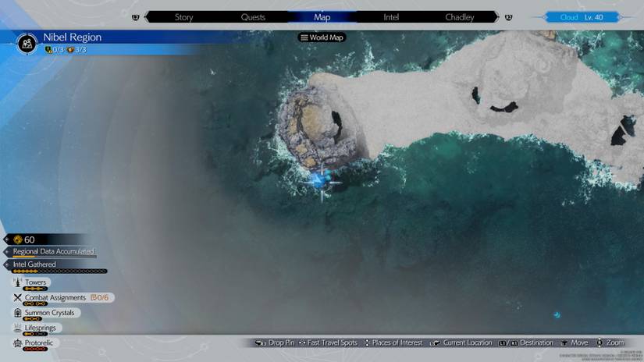644x362 pixels.
Task: Click the Towers icon
Action: click(x=17, y=282)
